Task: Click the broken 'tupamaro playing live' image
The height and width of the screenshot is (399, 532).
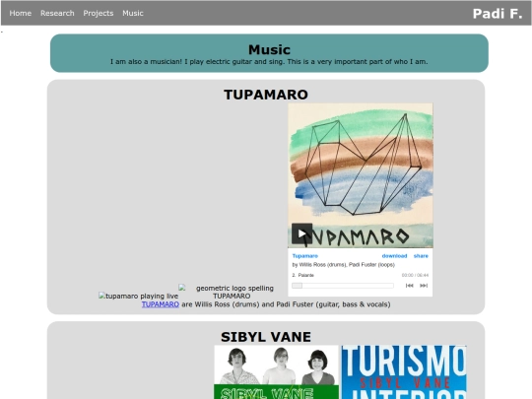Action: click(138, 296)
